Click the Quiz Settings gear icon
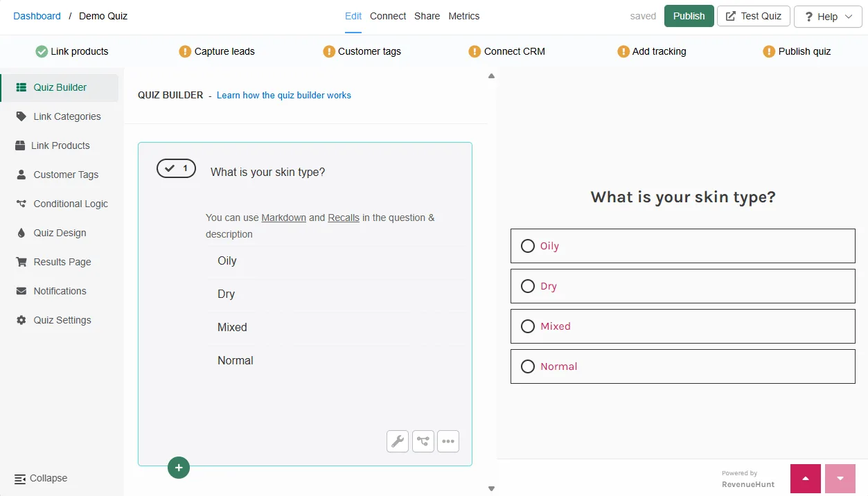868x496 pixels. 21,320
